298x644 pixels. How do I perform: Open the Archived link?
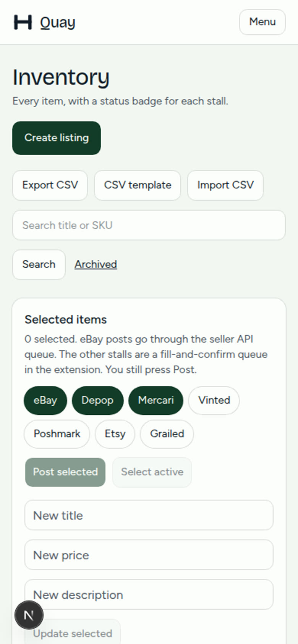pos(96,264)
